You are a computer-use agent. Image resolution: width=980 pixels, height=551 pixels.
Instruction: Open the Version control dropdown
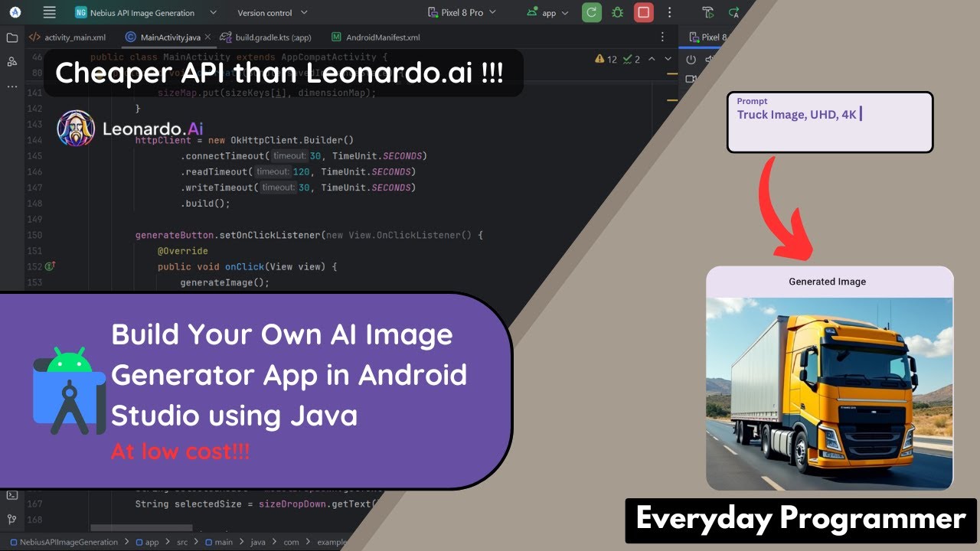273,12
